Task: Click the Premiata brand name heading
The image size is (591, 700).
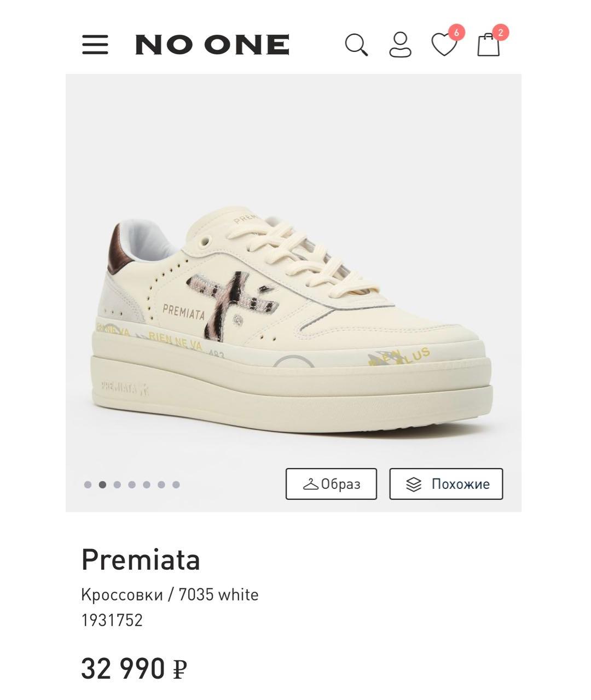Action: tap(141, 559)
